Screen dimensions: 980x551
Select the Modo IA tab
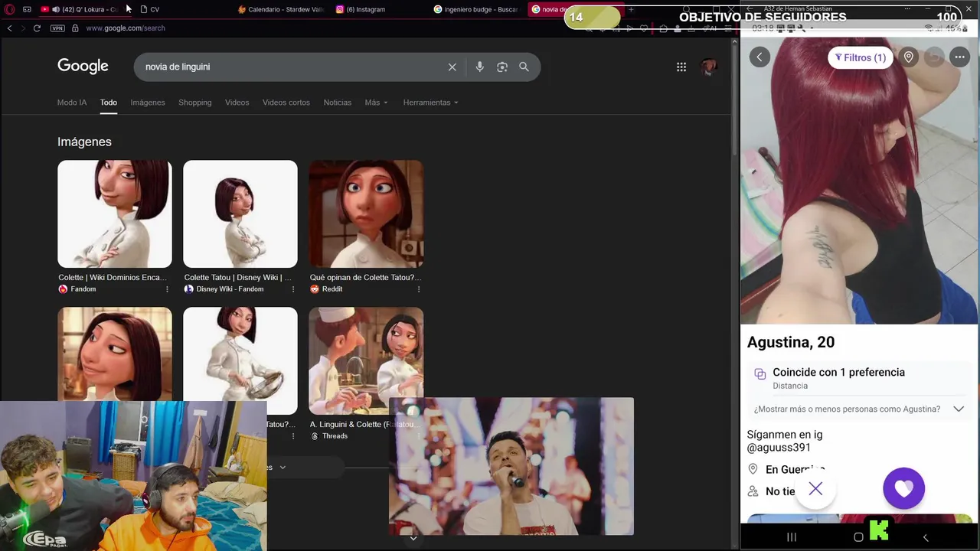pos(72,103)
